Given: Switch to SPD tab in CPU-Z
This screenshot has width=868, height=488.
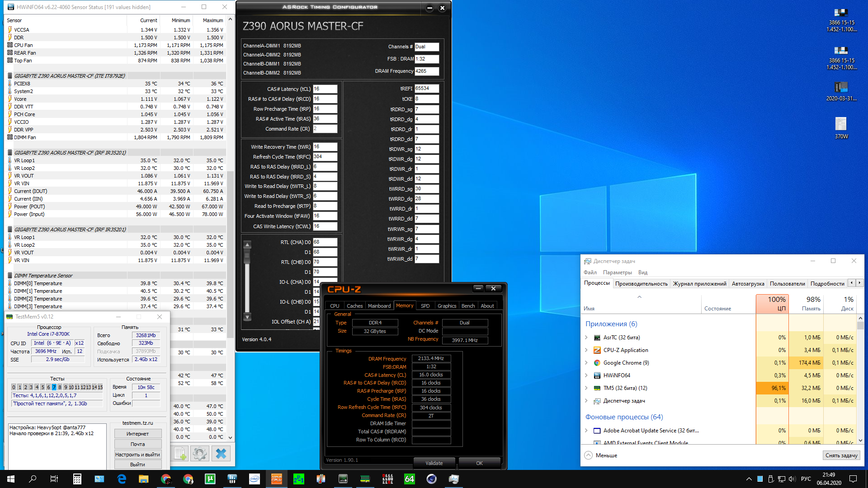Looking at the screenshot, I should click(x=425, y=306).
